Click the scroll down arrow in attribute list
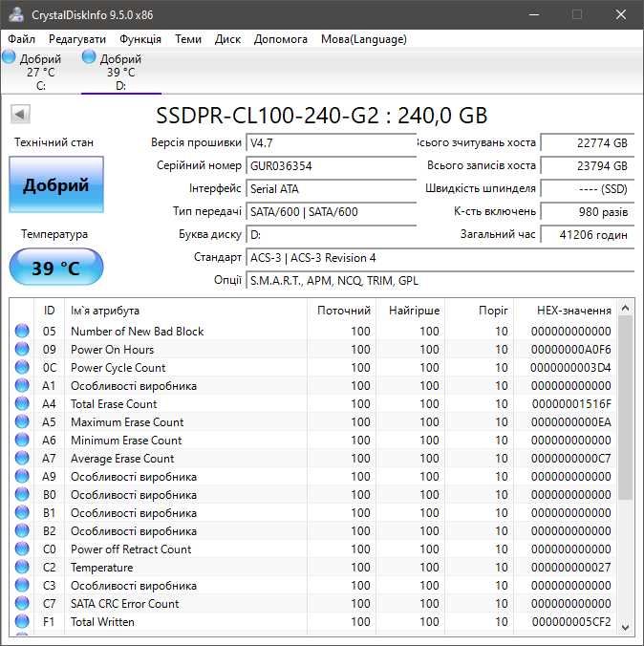 point(625,628)
